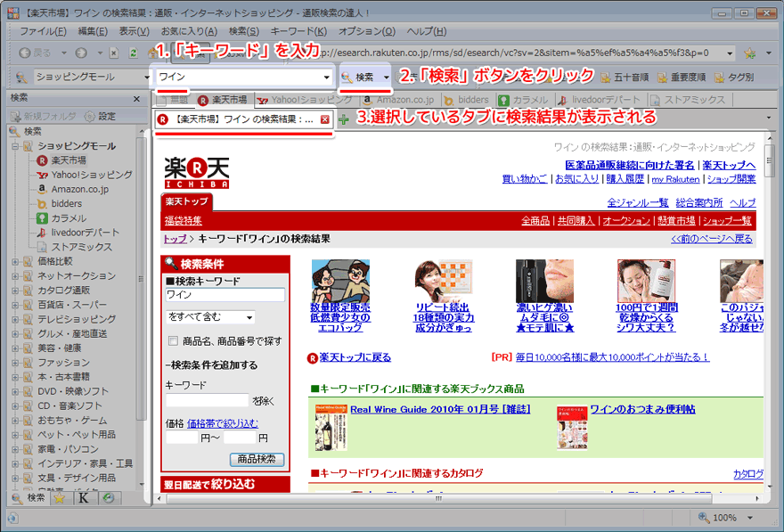Image resolution: width=784 pixels, height=532 pixels.
Task: Open the zoom level dropdown at 100%
Action: pos(750,518)
